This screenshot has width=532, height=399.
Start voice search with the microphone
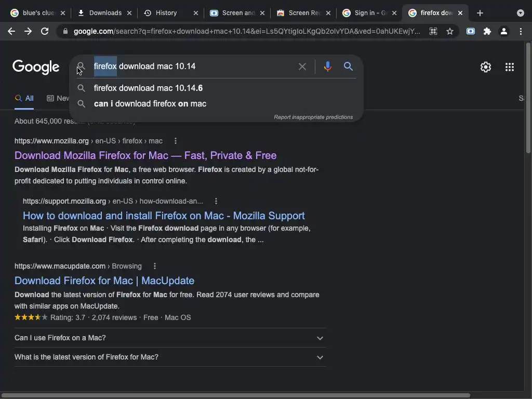click(328, 66)
